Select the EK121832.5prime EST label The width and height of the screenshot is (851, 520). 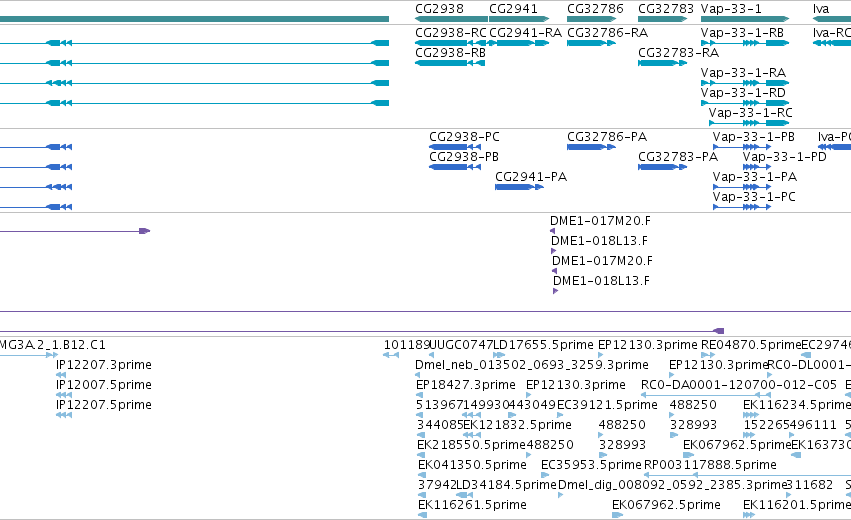[x=517, y=424]
